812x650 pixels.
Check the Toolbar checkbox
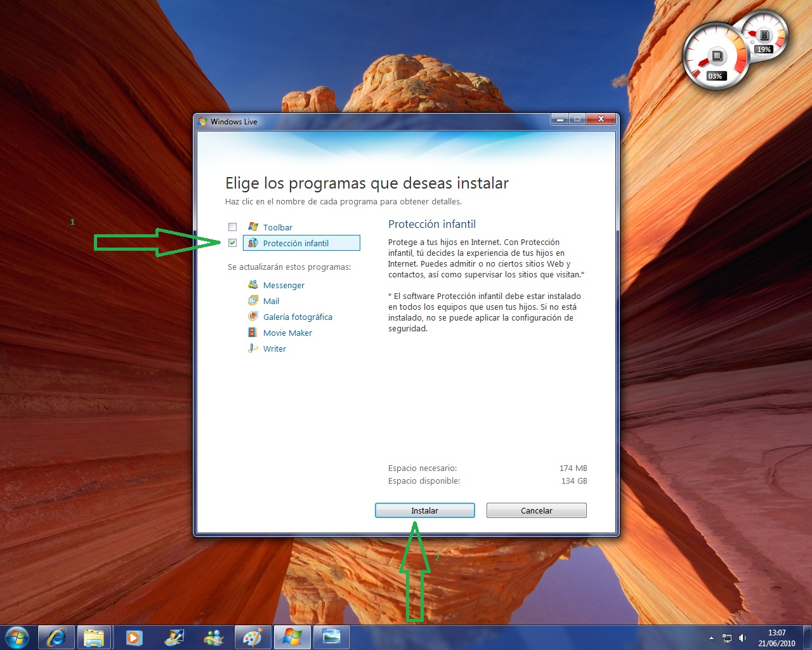tap(232, 227)
